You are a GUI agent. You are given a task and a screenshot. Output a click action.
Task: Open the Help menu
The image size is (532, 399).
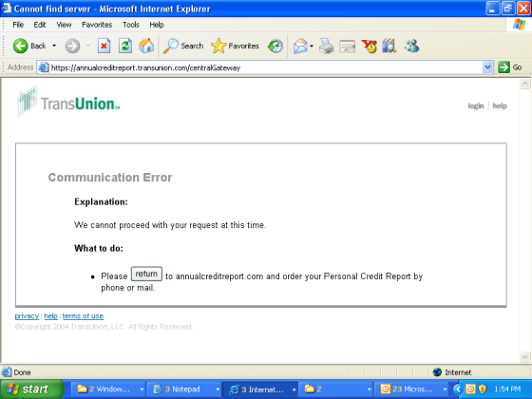coord(157,25)
